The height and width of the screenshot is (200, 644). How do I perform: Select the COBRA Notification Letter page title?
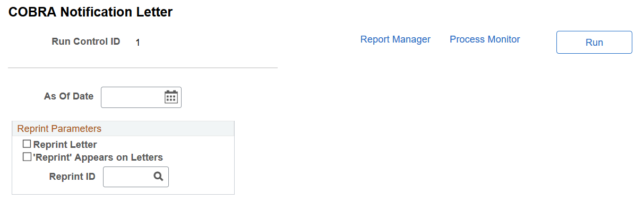pos(90,12)
